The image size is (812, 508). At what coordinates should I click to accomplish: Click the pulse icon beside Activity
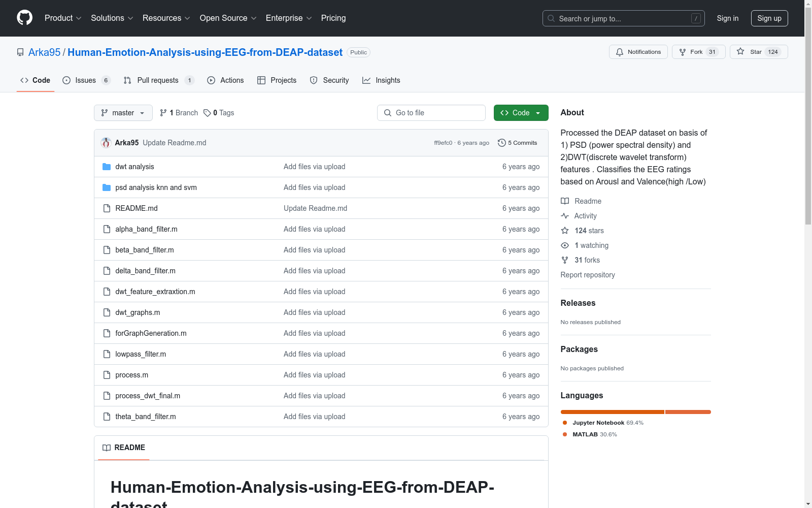click(x=565, y=216)
